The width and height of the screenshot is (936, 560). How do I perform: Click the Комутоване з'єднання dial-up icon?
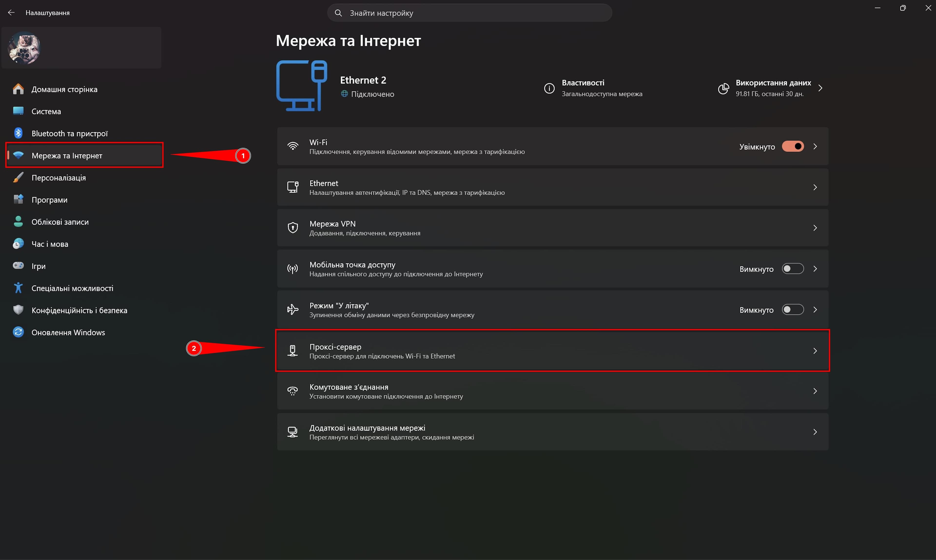(293, 391)
